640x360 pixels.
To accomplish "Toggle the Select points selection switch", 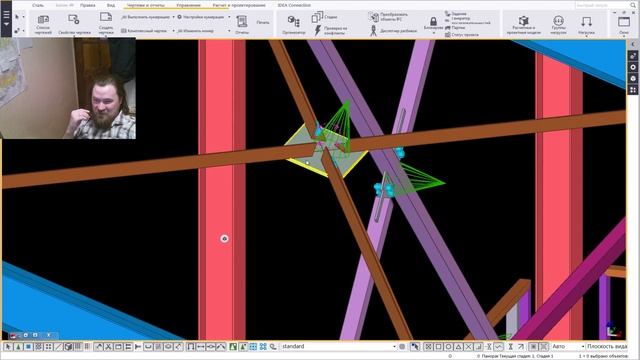I will 48,347.
